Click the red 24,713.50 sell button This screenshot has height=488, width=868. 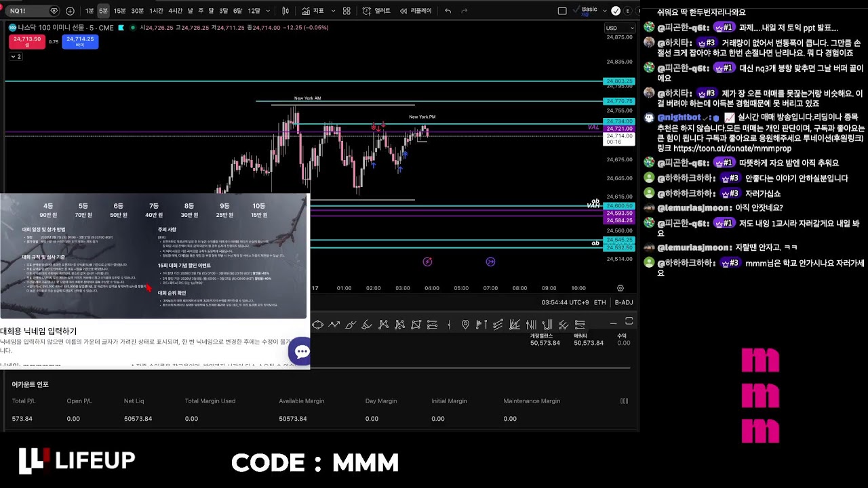pos(27,41)
